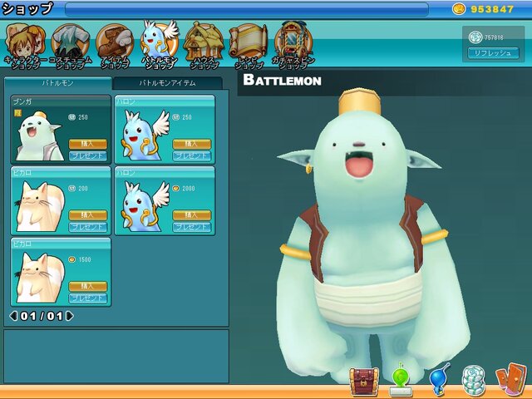Click the green joystick icon in bottom bar
Viewport: 532px width, 399px height.
(401, 378)
